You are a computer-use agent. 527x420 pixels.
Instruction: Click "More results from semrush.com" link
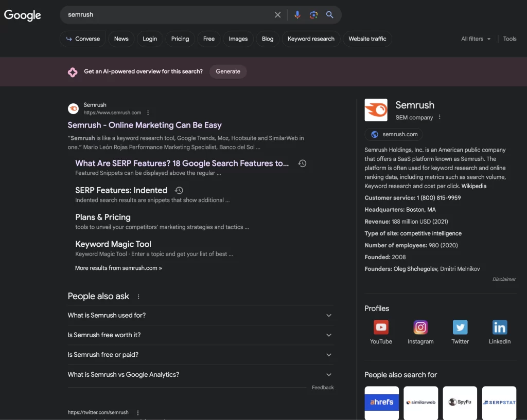point(118,268)
